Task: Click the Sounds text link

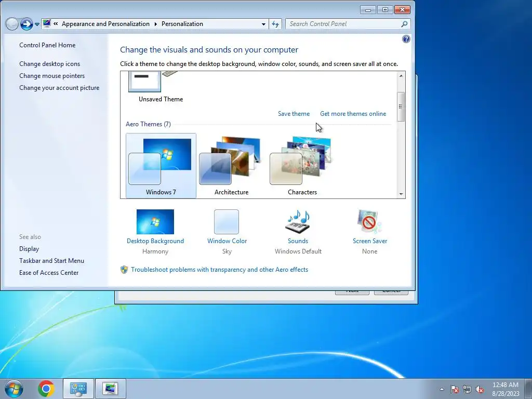Action: coord(298,241)
